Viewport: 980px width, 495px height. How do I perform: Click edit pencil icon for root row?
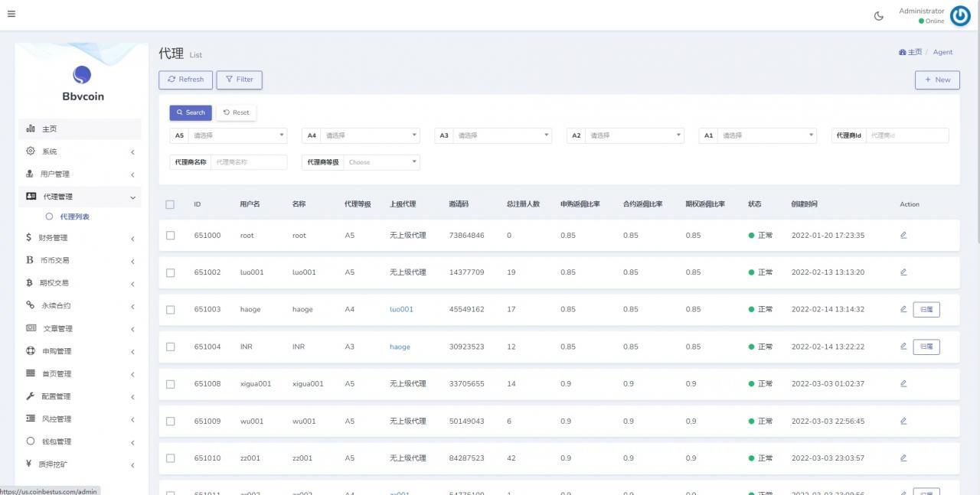click(903, 235)
